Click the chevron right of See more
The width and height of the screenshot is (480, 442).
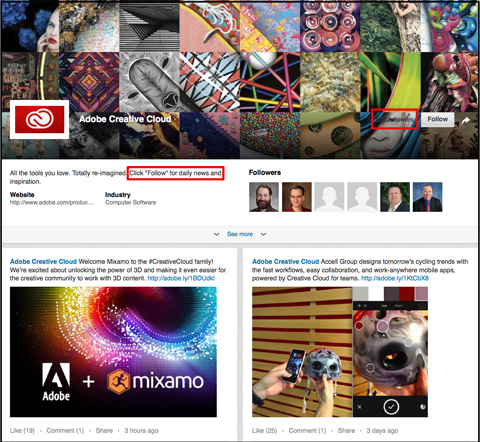click(263, 234)
